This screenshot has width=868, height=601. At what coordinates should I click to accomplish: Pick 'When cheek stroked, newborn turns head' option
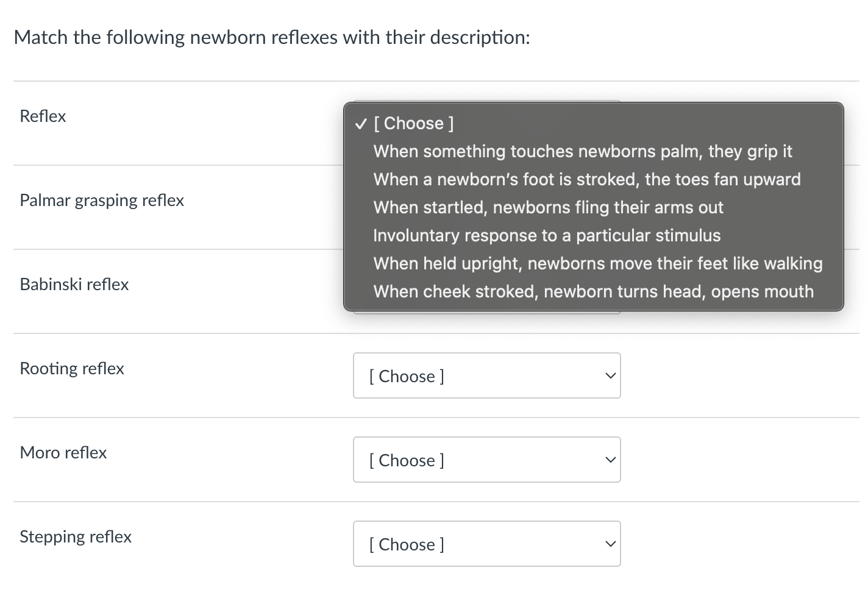click(593, 291)
